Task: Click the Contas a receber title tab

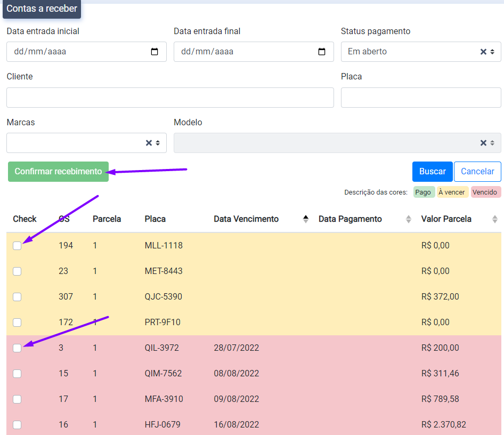Action: 42,9
